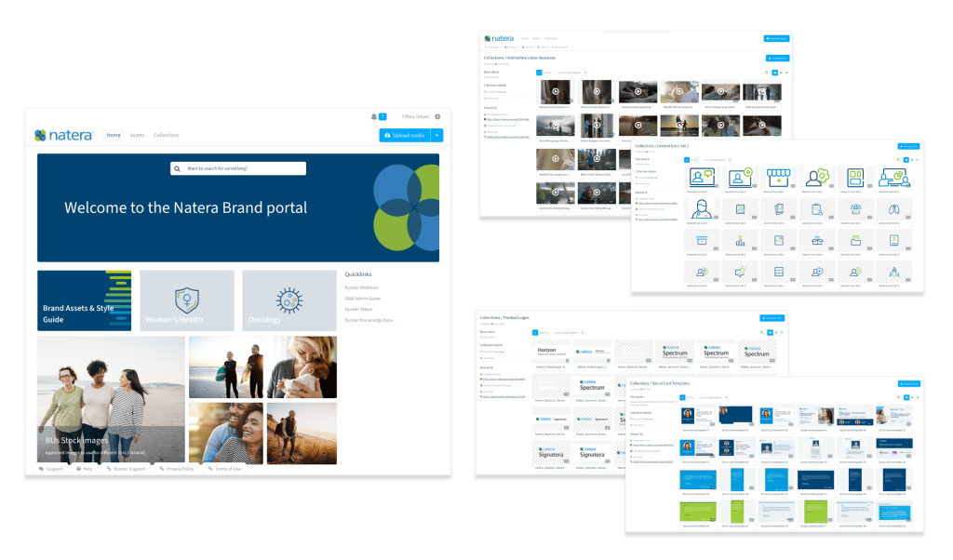Click the Natera logo in the home portal
The width and height of the screenshot is (953, 560).
[x=63, y=135]
